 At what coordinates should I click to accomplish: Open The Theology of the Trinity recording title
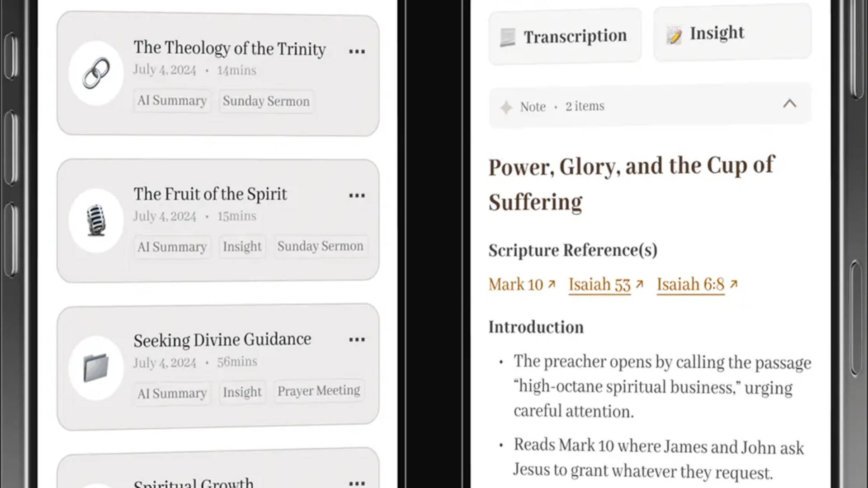(229, 48)
